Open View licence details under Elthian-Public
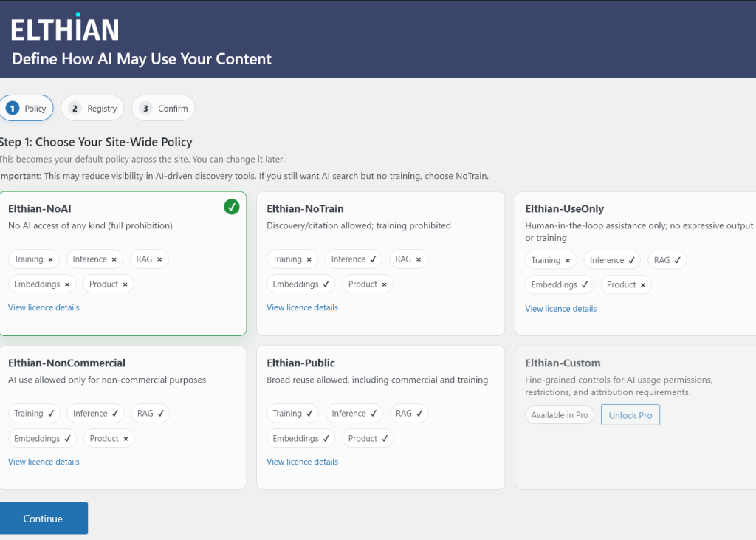This screenshot has height=540, width=756. tap(302, 462)
